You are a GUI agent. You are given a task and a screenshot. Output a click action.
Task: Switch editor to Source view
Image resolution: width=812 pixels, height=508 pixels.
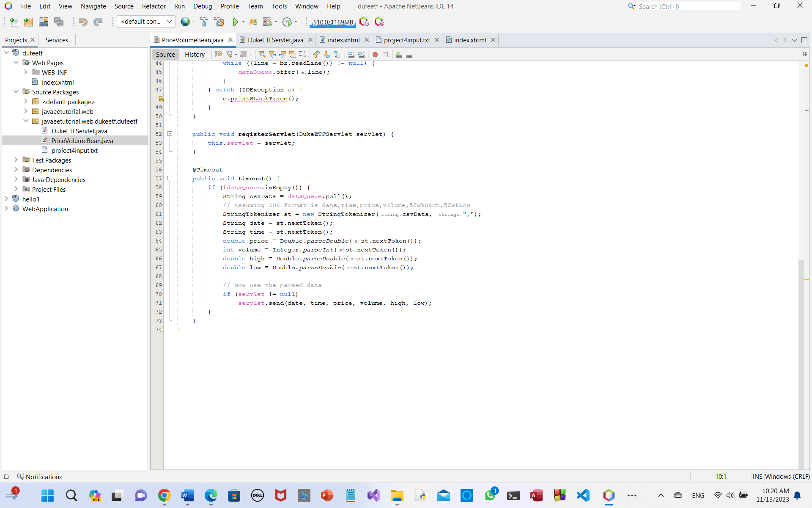(x=165, y=54)
